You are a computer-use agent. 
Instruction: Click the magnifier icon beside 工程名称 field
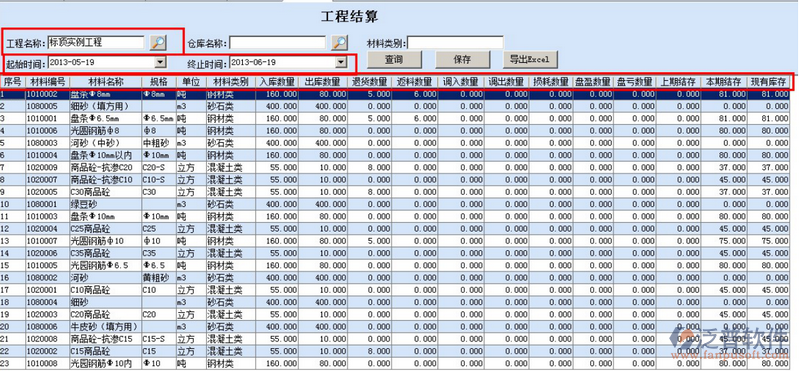click(158, 43)
